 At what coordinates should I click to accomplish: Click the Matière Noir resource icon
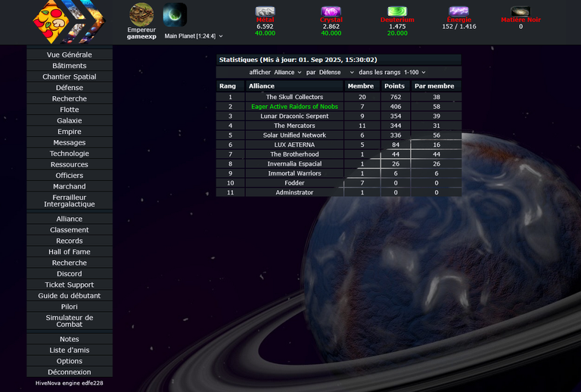[520, 11]
